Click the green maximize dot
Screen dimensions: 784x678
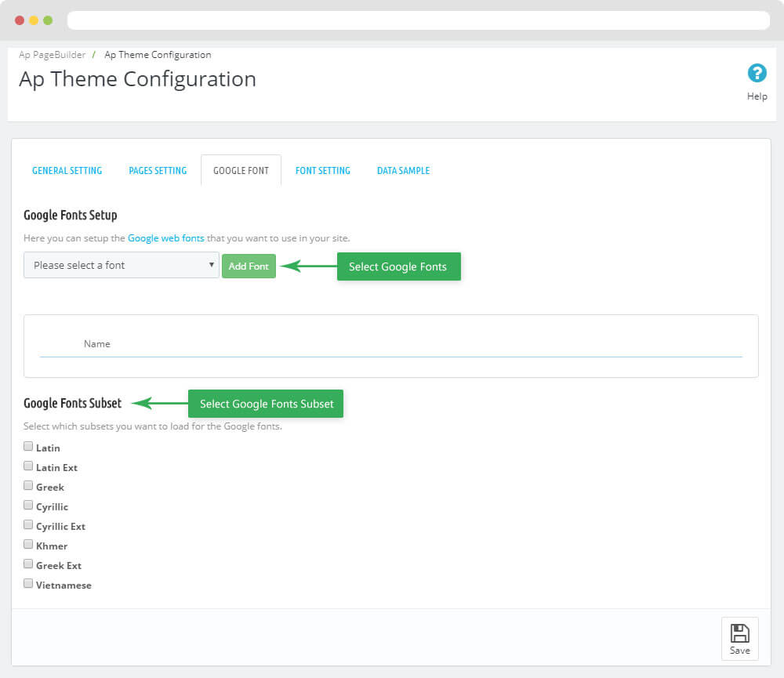pos(48,20)
